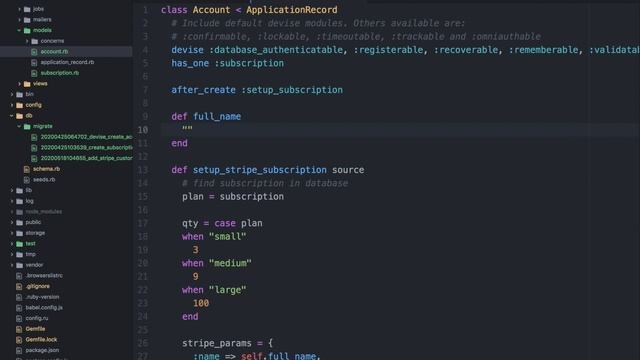Click the 'qty = case plan' line

222,223
